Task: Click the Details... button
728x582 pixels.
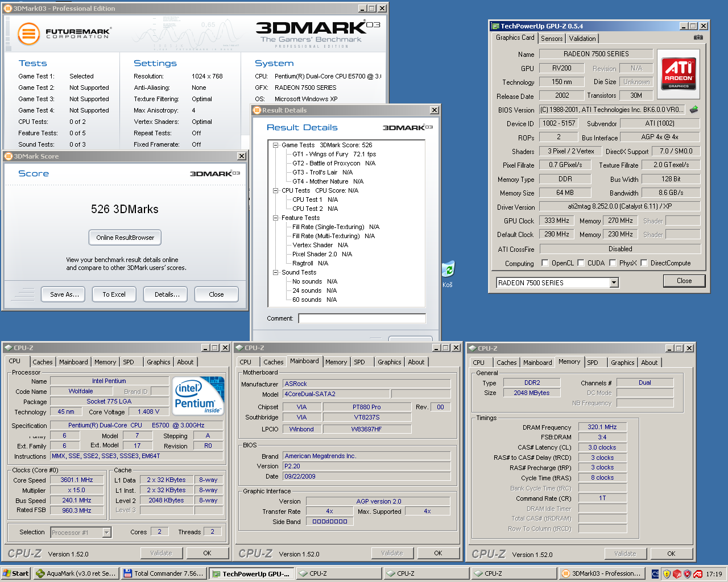Action: 167,294
